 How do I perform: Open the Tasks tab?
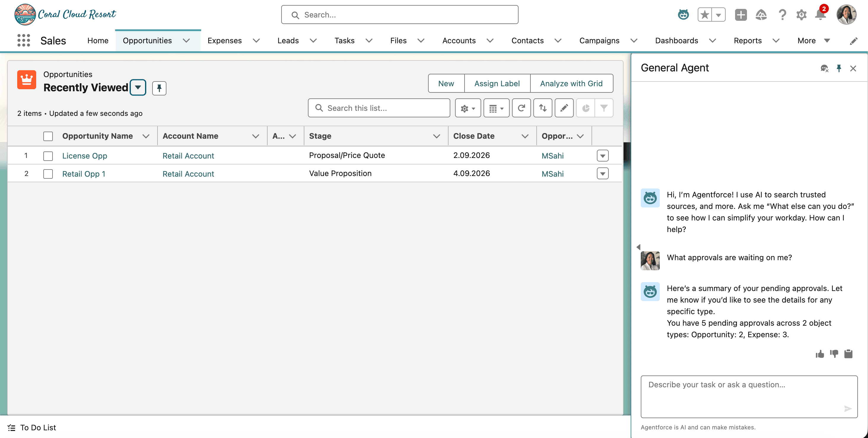(344, 41)
